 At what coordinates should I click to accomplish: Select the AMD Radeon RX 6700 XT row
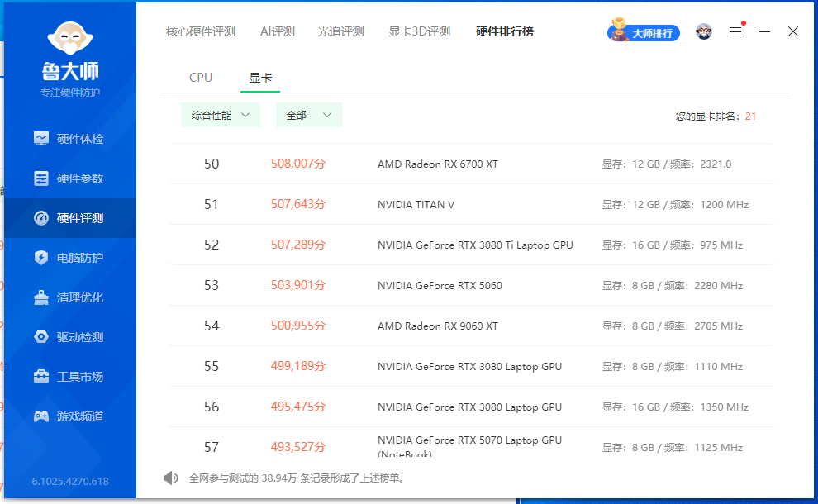(472, 164)
